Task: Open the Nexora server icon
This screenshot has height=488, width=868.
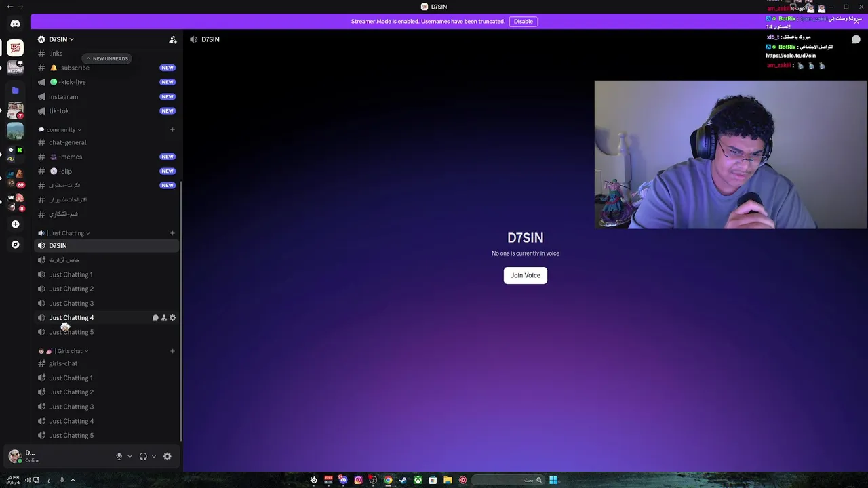Action: pos(15,67)
